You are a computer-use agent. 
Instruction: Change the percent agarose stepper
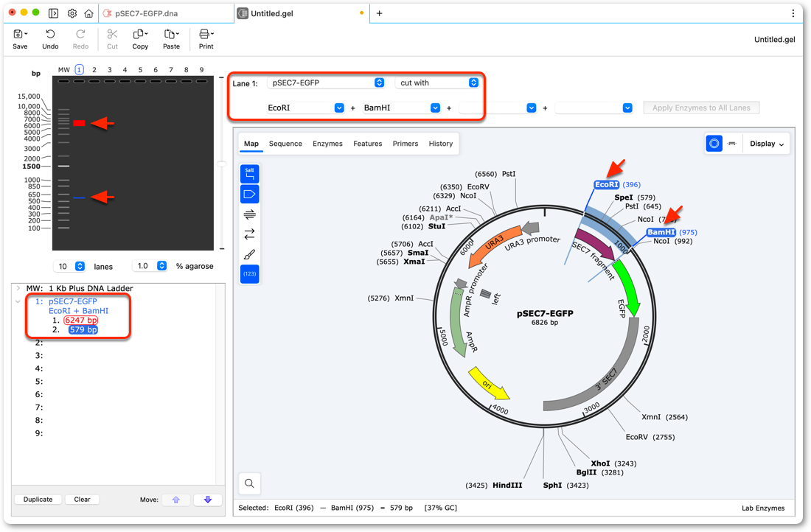click(x=162, y=266)
